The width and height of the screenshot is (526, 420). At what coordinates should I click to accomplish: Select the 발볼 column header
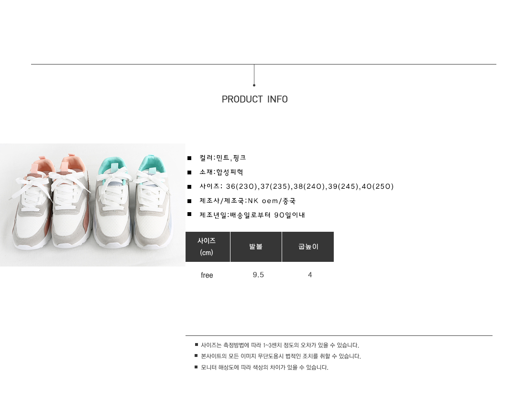[256, 247]
